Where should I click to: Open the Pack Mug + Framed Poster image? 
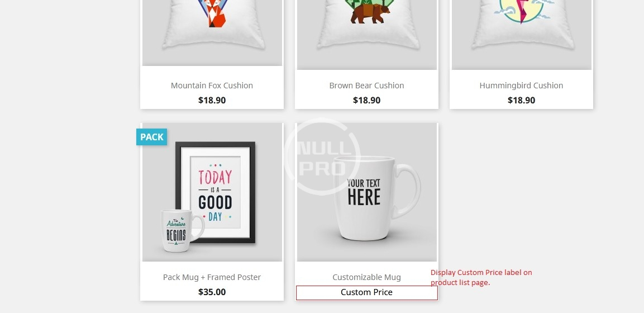212,192
